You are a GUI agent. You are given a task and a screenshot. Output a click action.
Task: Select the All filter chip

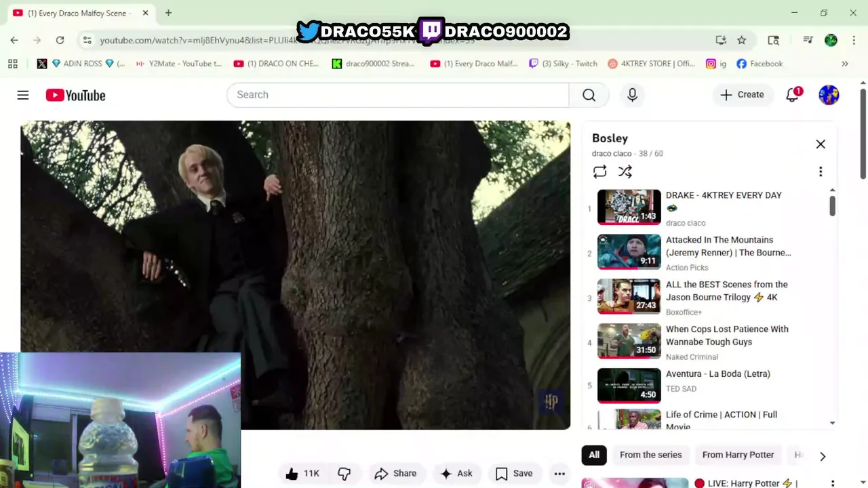coord(594,455)
